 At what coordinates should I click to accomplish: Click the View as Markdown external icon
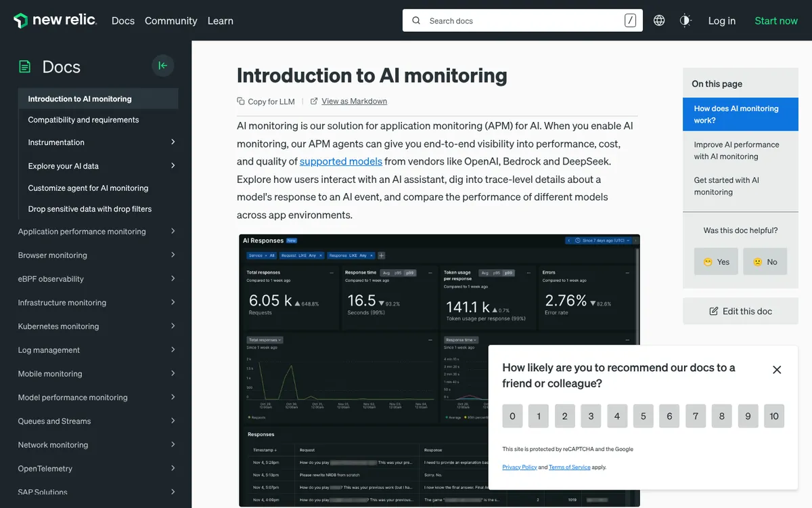point(314,101)
